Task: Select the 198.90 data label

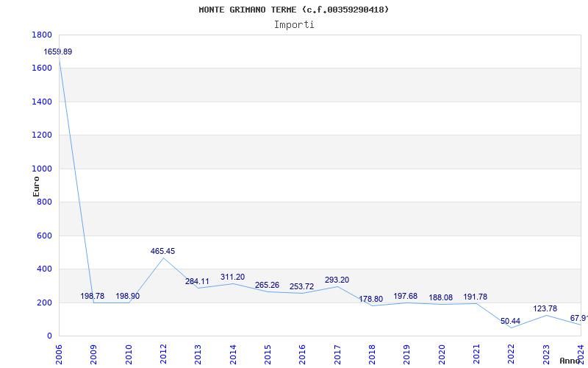Action: point(127,296)
